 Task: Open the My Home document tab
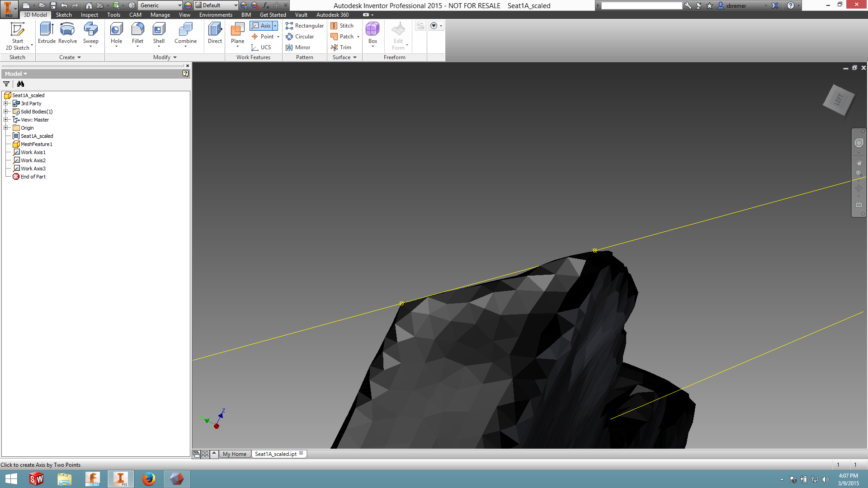click(x=235, y=454)
